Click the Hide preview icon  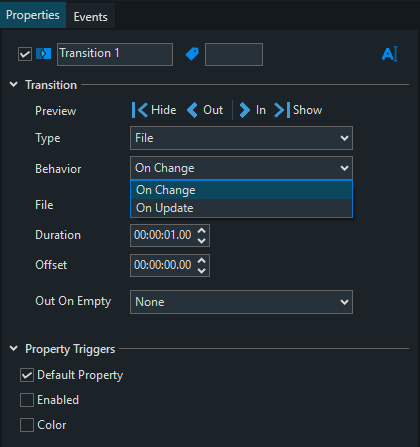140,110
